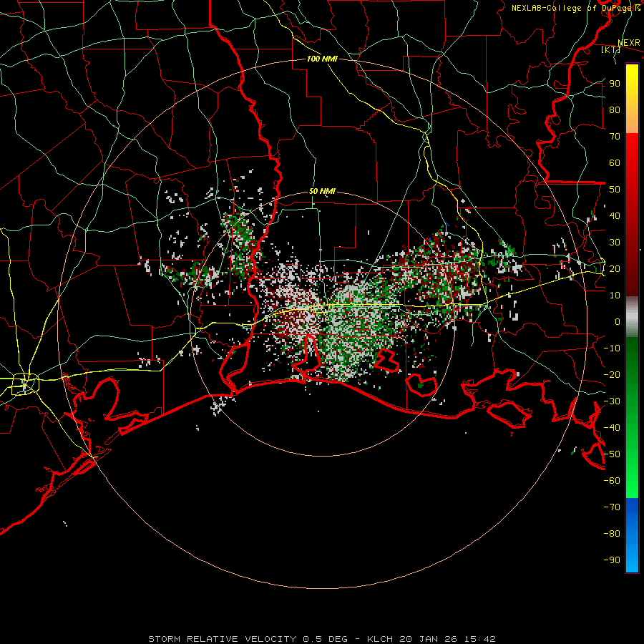Click the -10 value on velocity scale

pos(612,348)
